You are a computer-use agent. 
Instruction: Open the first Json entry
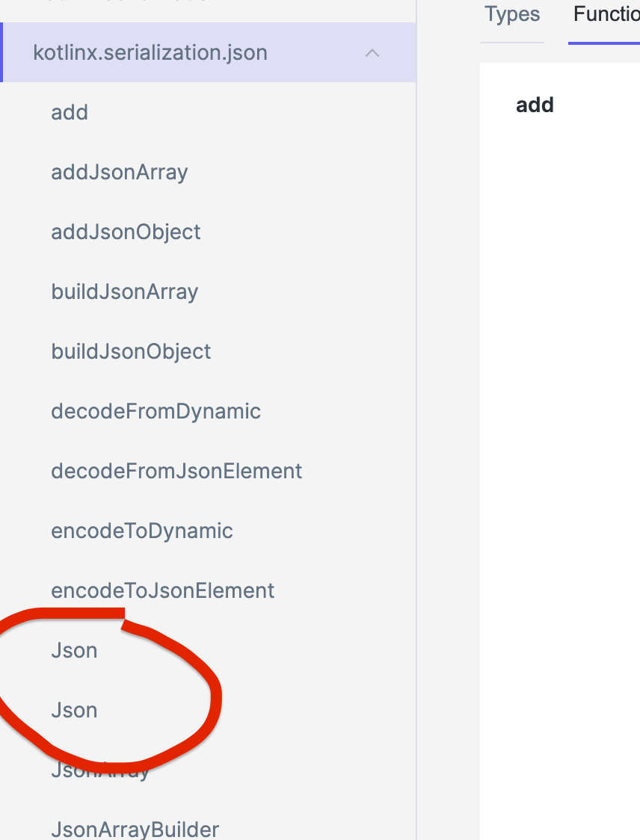coord(75,650)
